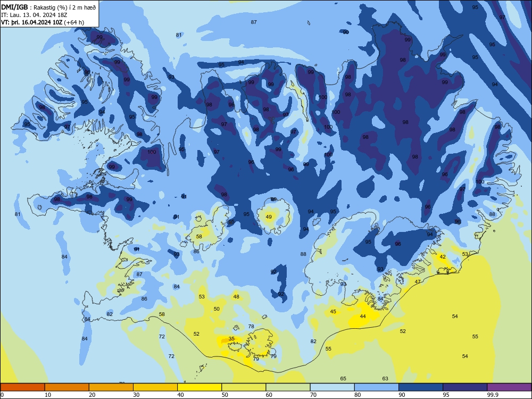Click the title 'DMI/IGB : Rakastig (%) í 2 m hæð'
The width and height of the screenshot is (532, 399).
coord(48,7)
